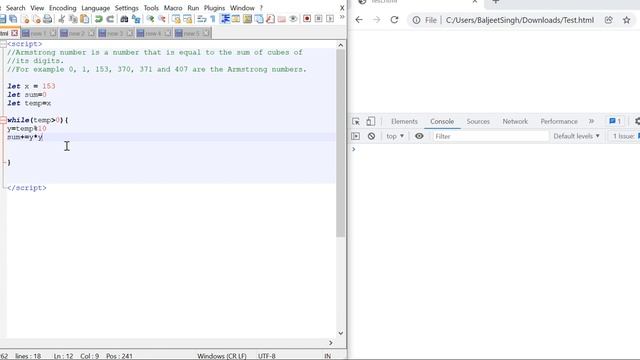This screenshot has width=640, height=360.
Task: Click the Playback macro toolbar icon
Action: (330, 19)
